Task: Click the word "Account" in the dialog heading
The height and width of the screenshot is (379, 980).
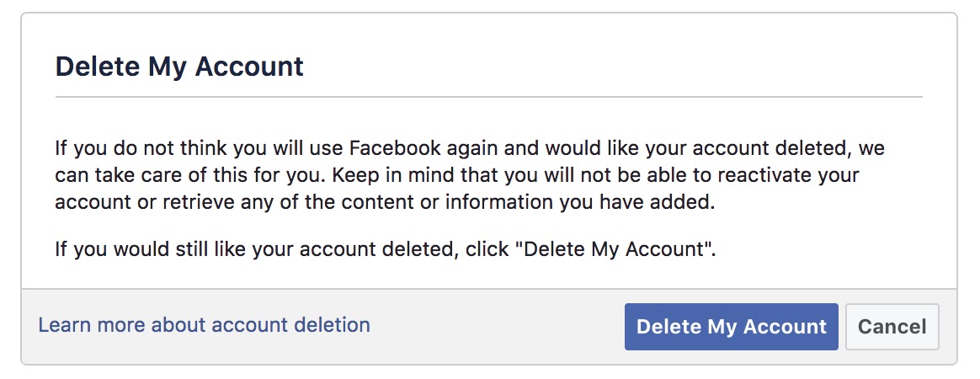Action: (249, 67)
